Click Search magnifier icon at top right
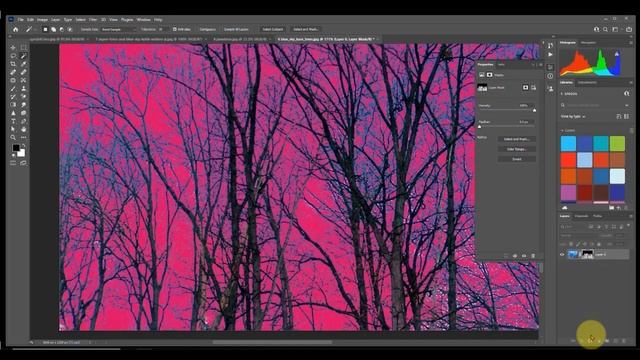 tap(605, 29)
